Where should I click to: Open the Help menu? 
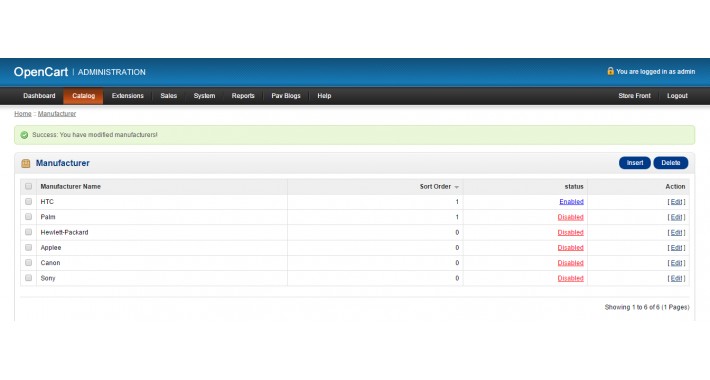[324, 96]
